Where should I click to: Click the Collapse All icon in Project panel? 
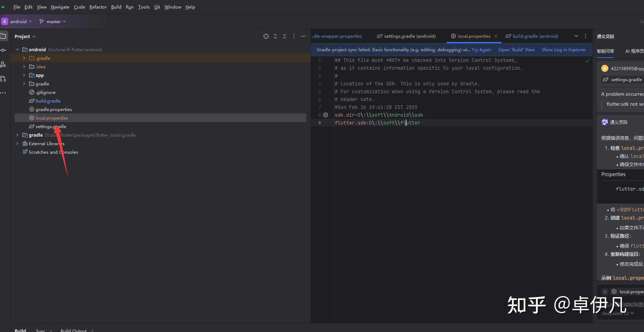pyautogui.click(x=284, y=36)
